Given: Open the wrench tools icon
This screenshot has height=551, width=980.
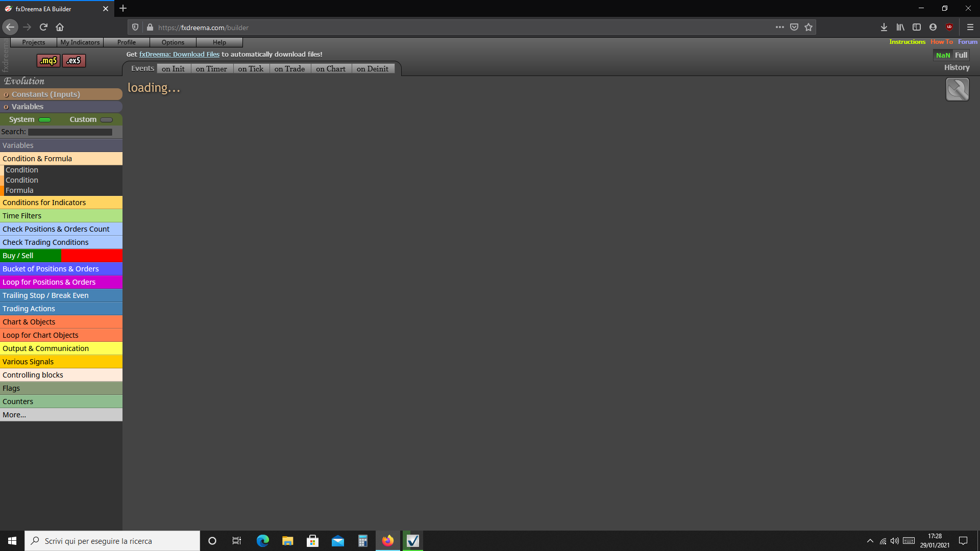Looking at the screenshot, I should [x=957, y=89].
